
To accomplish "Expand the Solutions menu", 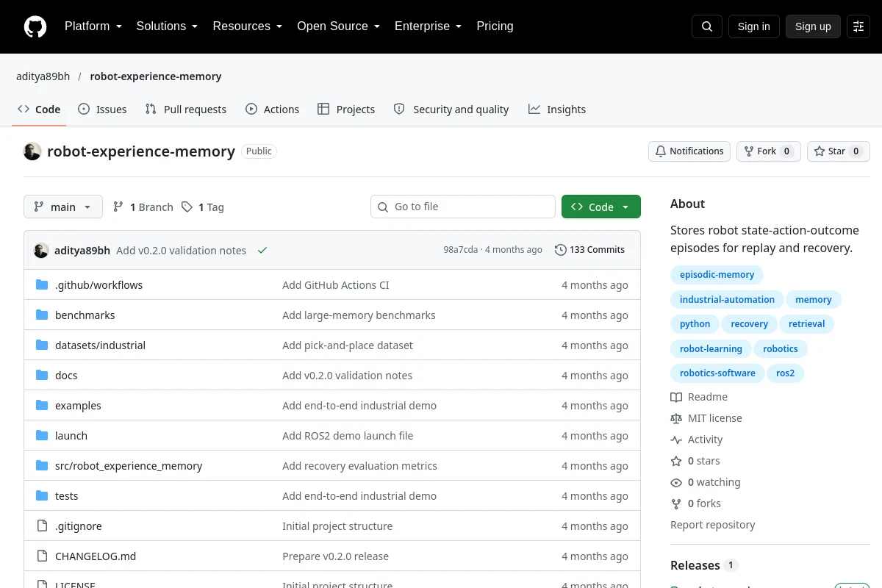I will pos(168,26).
